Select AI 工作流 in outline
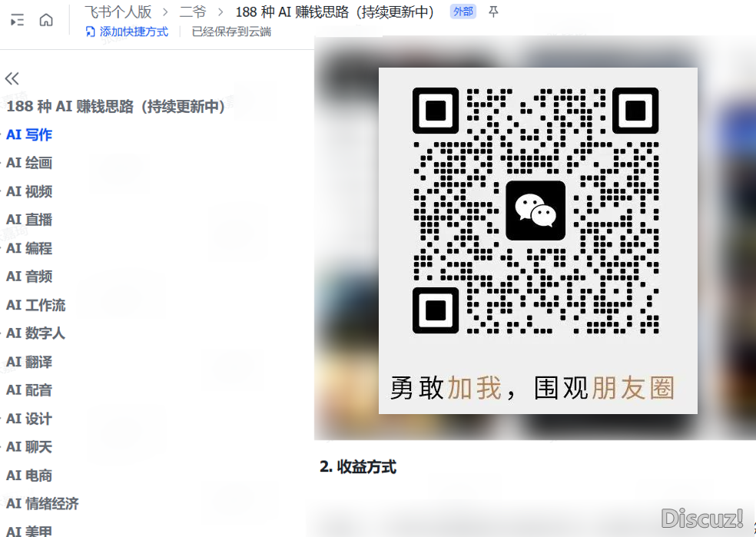756x537 pixels. pos(35,305)
